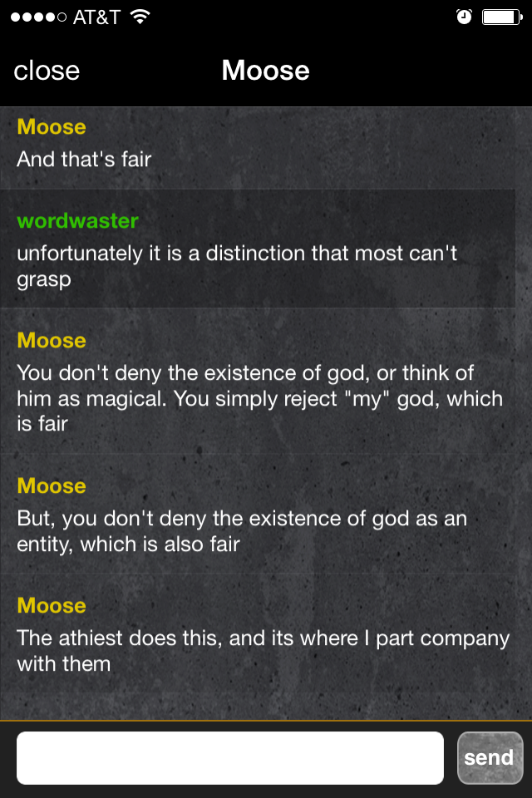
Task: Select wordwaster username in green
Action: click(x=77, y=221)
